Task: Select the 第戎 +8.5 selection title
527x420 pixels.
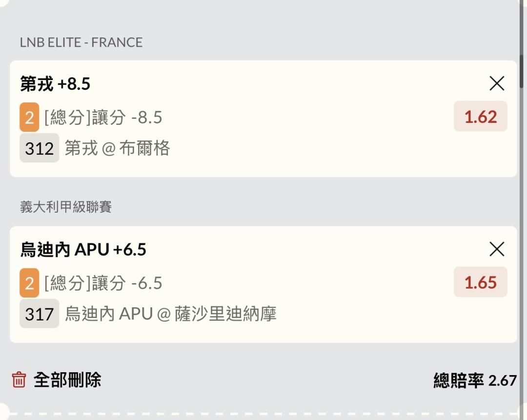Action: [55, 84]
